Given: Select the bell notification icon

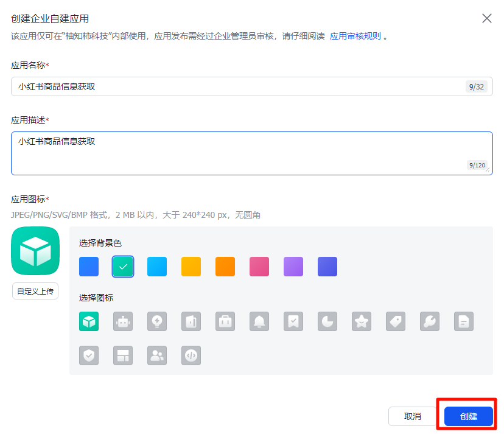Looking at the screenshot, I should pos(259,321).
